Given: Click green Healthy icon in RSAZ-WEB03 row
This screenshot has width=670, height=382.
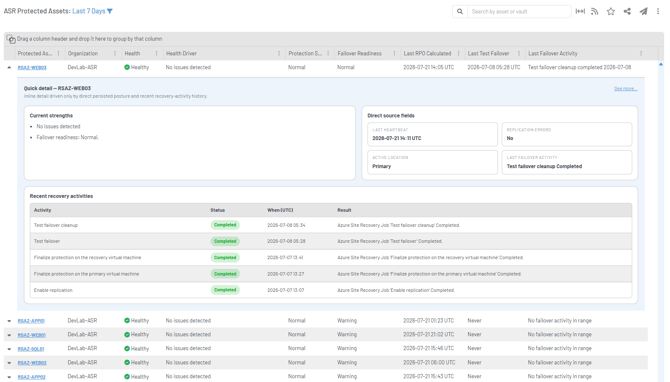Looking at the screenshot, I should click(x=127, y=67).
